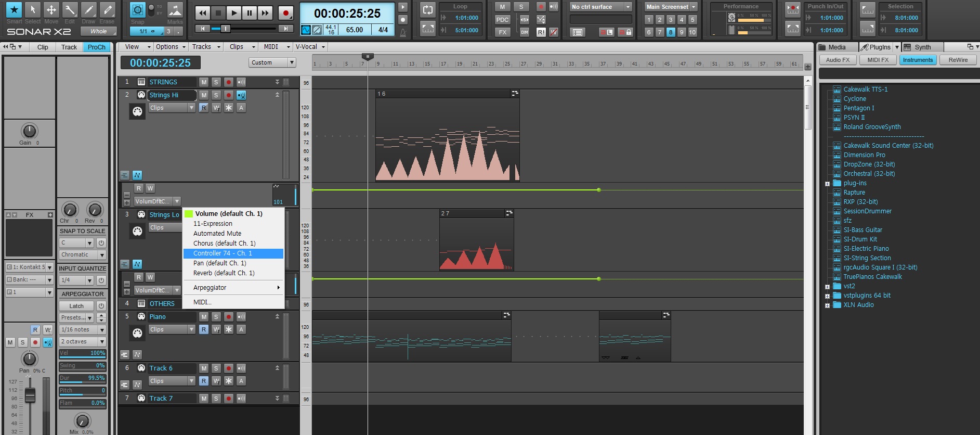Click the arpeggiator Latch button

77,306
